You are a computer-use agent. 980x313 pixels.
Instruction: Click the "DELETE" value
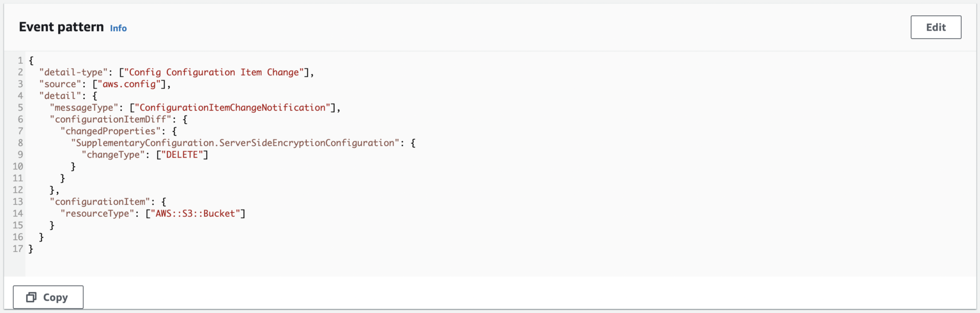[182, 154]
